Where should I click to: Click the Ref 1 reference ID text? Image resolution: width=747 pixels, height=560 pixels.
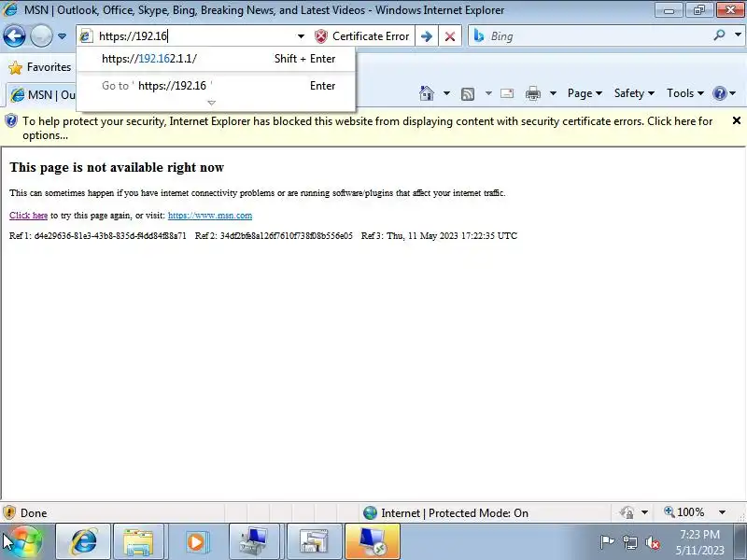pyautogui.click(x=98, y=236)
